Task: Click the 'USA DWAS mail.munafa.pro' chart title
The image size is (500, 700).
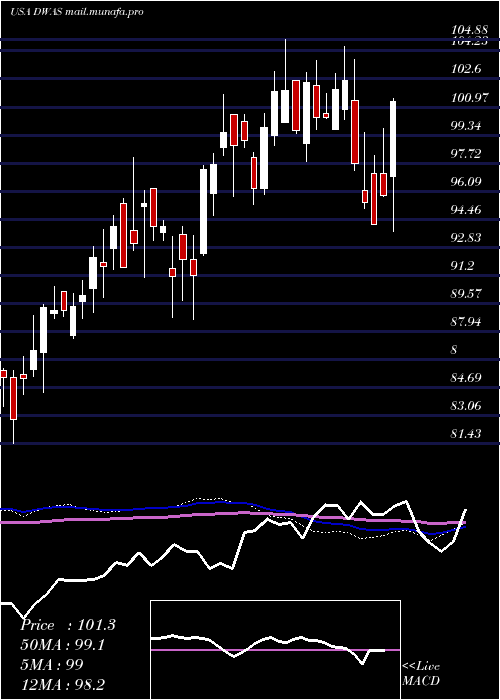Action: (77, 12)
